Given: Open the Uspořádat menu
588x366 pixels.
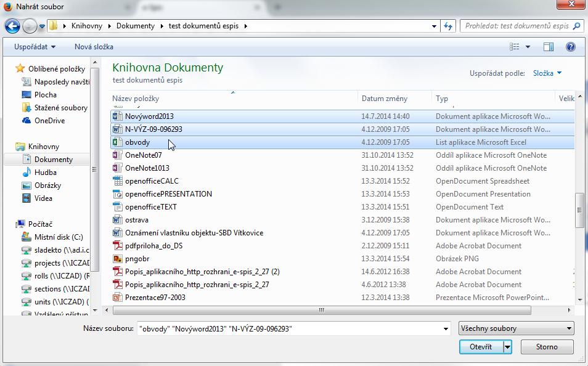Looking at the screenshot, I should [35, 47].
